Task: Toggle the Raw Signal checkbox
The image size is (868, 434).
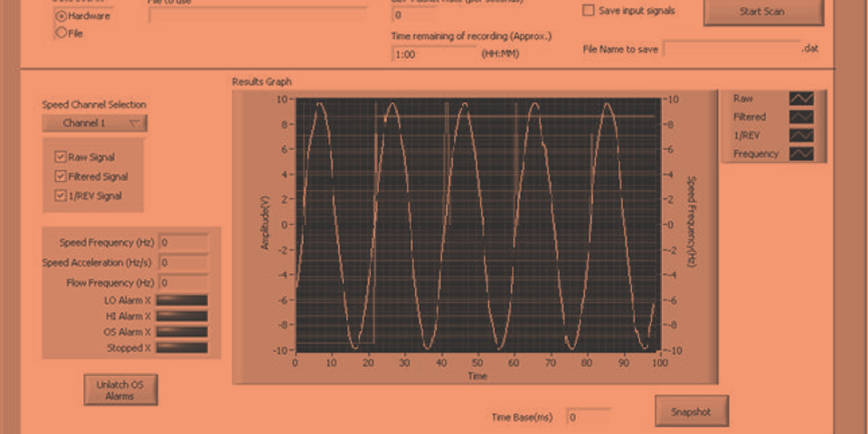Action: pos(61,157)
